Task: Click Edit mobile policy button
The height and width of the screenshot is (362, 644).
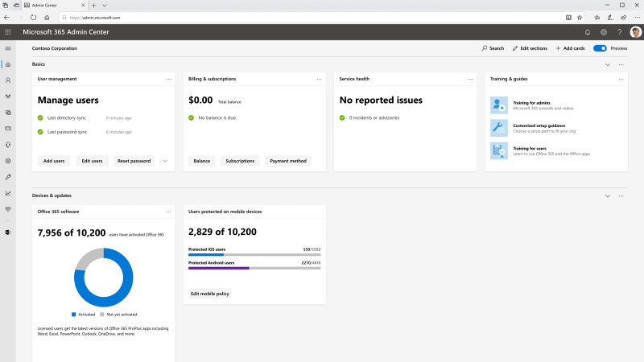Action: [209, 294]
